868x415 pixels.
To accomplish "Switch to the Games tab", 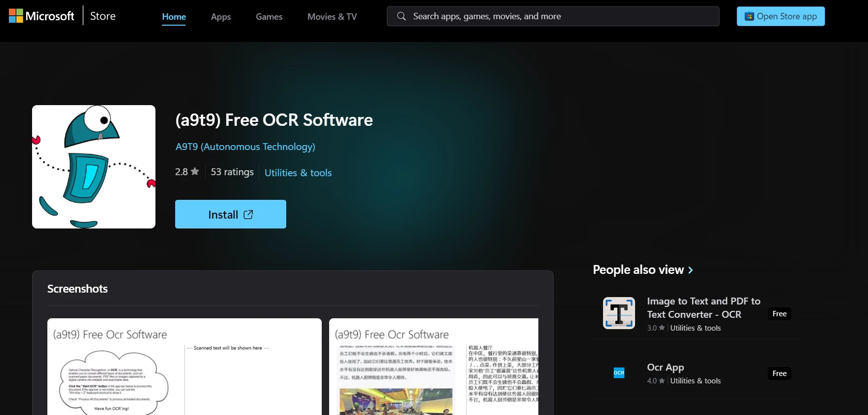I will click(x=269, y=17).
